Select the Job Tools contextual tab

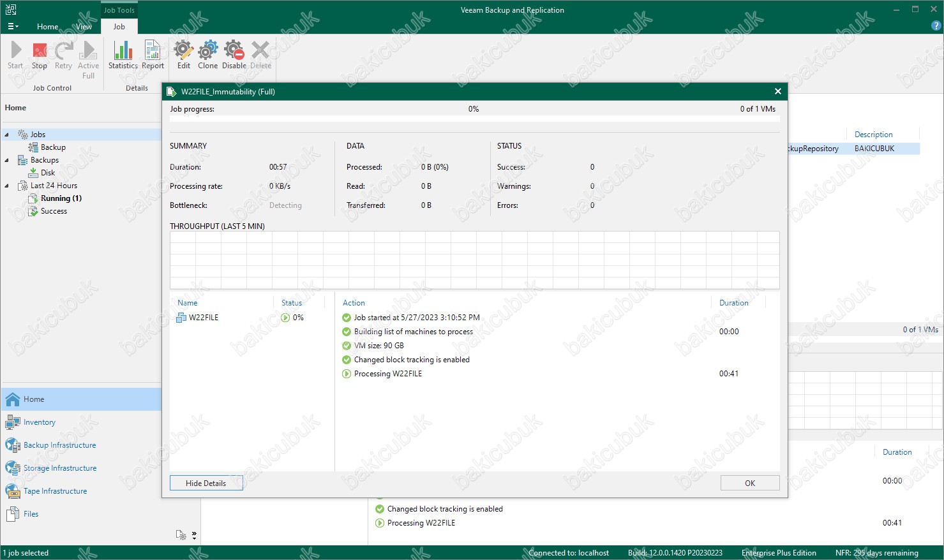(119, 10)
